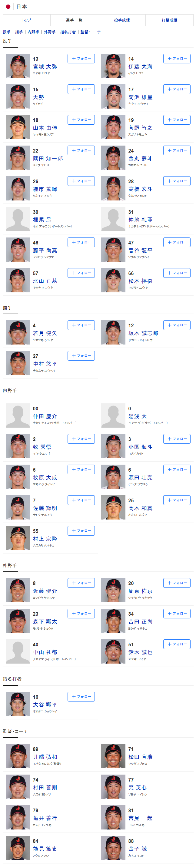Jump to 外野手 anchor link

(x=49, y=32)
